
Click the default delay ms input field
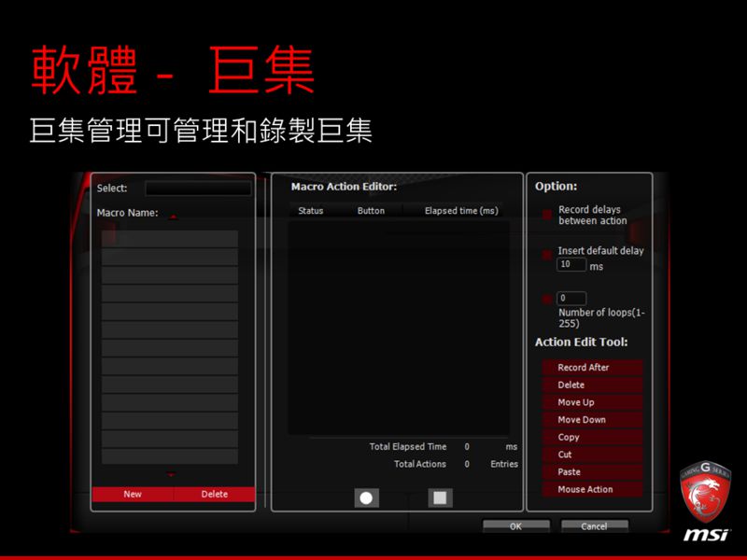pyautogui.click(x=571, y=265)
